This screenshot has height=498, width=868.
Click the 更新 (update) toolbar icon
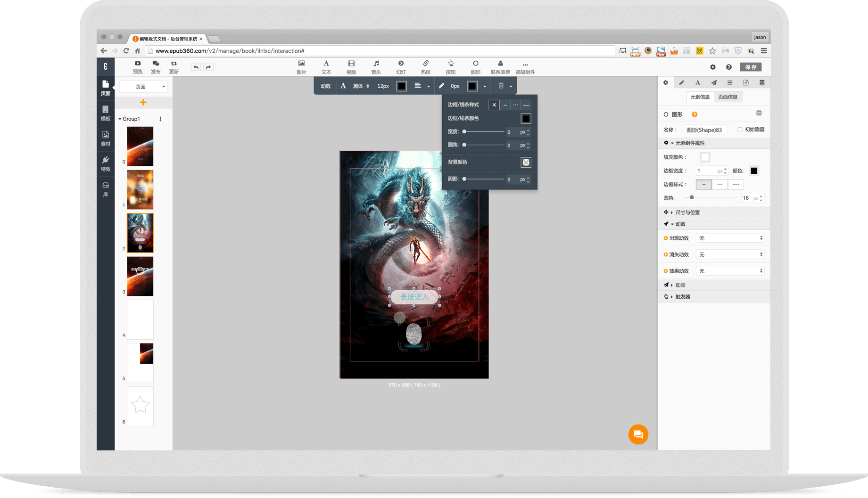click(174, 67)
